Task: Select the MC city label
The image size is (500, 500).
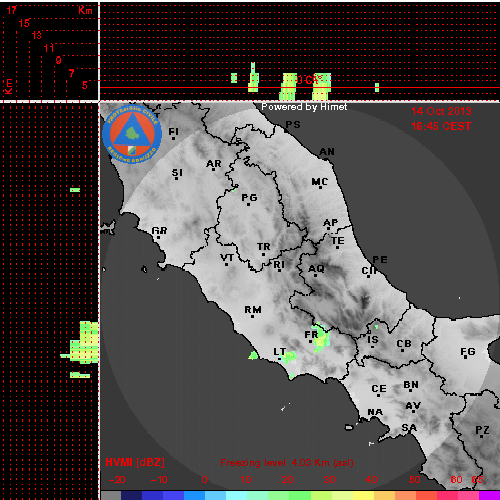Action: [320, 182]
